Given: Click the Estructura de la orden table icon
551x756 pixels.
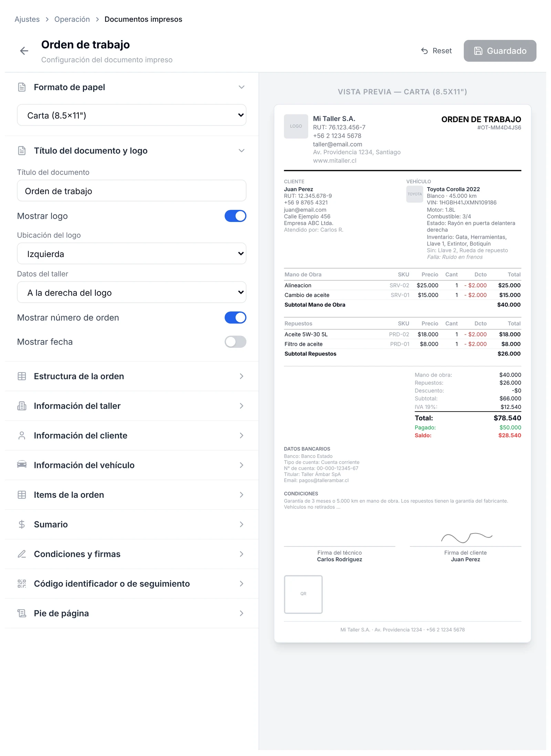Looking at the screenshot, I should [22, 376].
